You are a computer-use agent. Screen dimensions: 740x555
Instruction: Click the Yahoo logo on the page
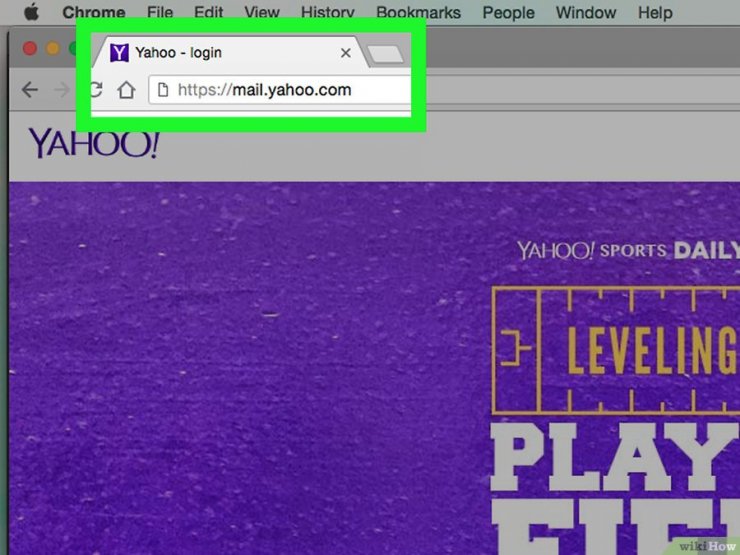click(94, 143)
